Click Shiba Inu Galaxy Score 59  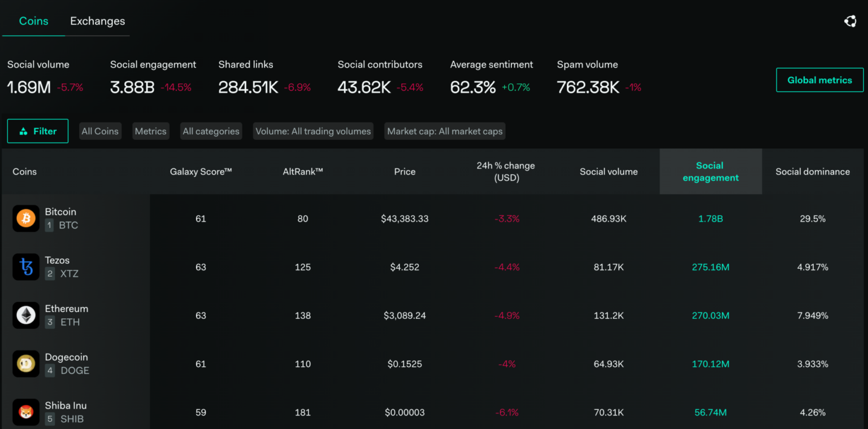[x=201, y=413]
